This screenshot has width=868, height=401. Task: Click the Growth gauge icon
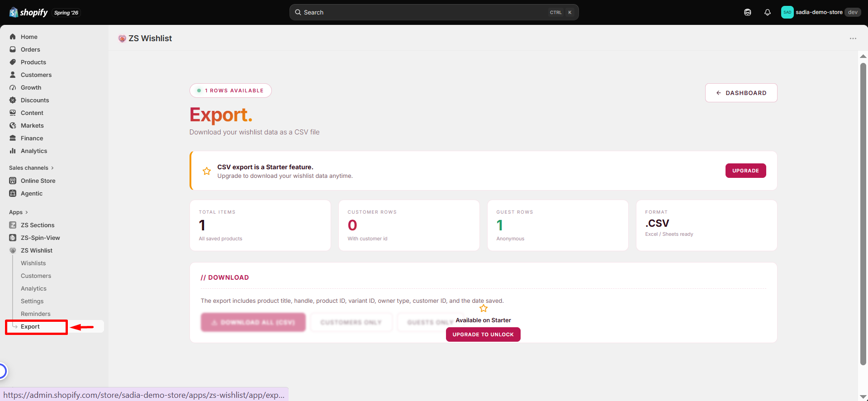[13, 87]
